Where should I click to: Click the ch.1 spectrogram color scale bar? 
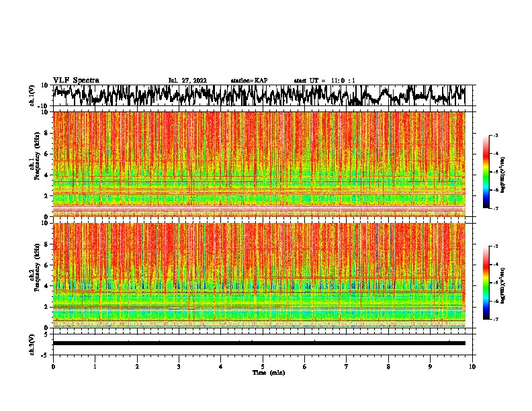click(486, 172)
